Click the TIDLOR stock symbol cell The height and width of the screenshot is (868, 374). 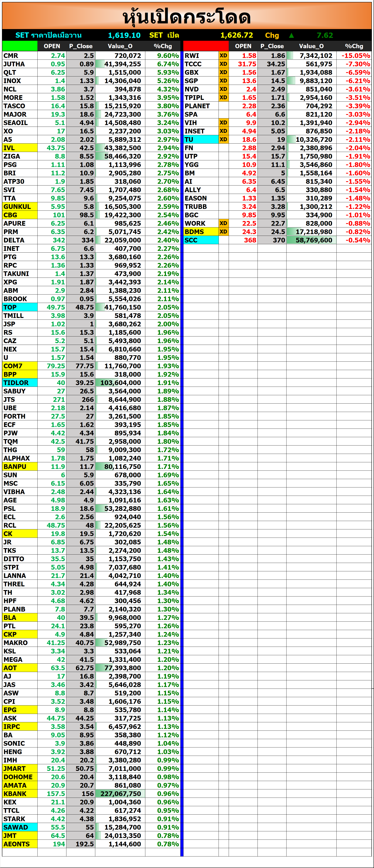click(x=19, y=383)
